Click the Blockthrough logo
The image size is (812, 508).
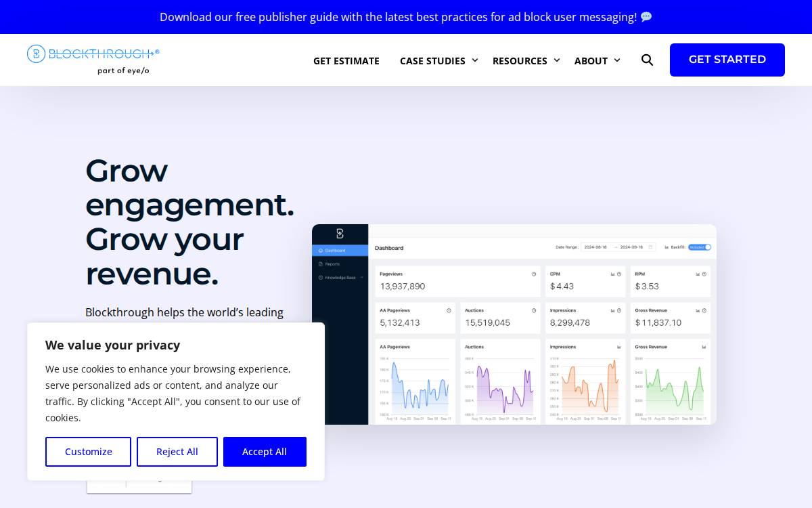pyautogui.click(x=93, y=60)
